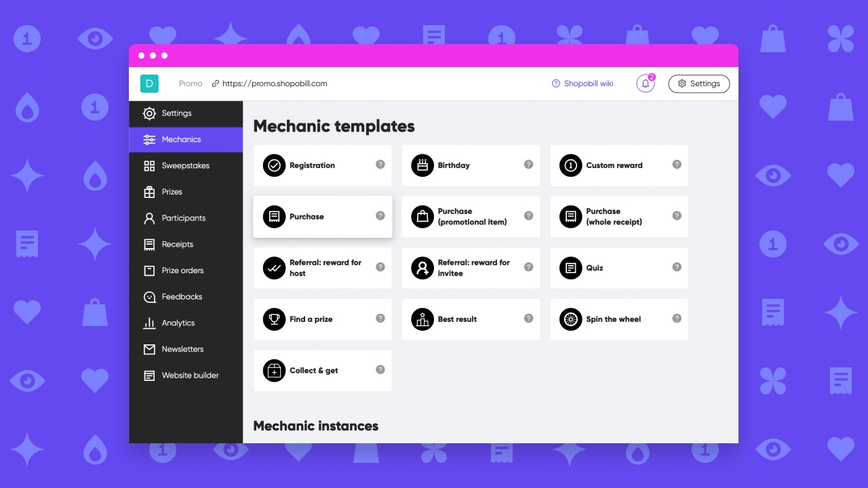Screen dimensions: 868x488
Task: Select the Registration template card
Action: [x=323, y=165]
